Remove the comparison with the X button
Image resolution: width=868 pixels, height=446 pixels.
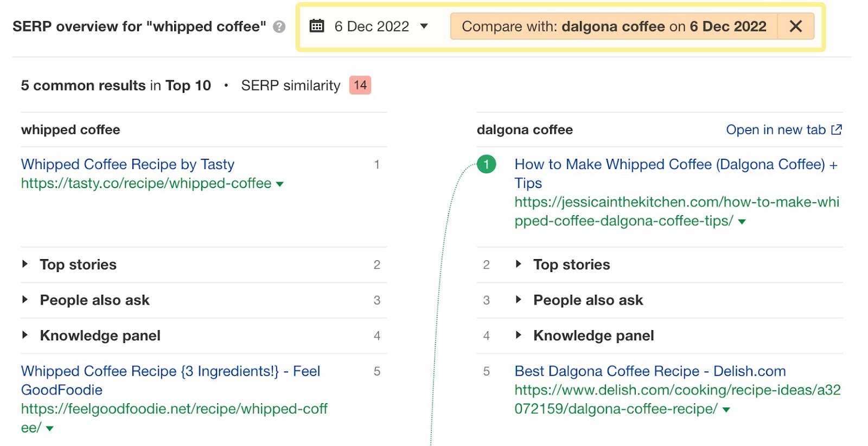click(796, 27)
